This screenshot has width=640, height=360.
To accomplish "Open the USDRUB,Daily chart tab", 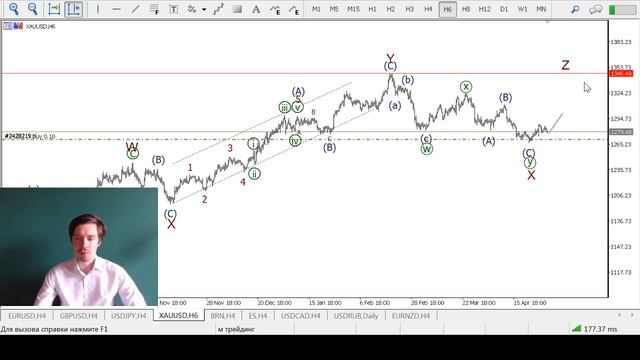I will pyautogui.click(x=356, y=316).
